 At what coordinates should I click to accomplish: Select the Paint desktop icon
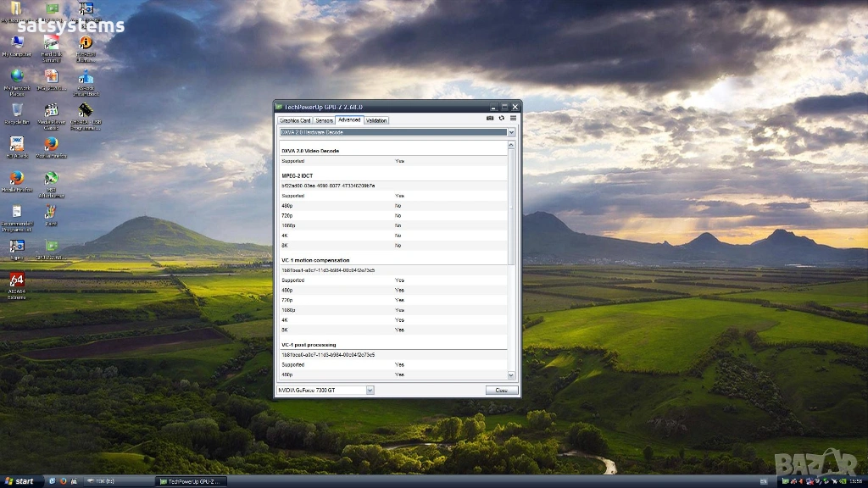pos(51,213)
